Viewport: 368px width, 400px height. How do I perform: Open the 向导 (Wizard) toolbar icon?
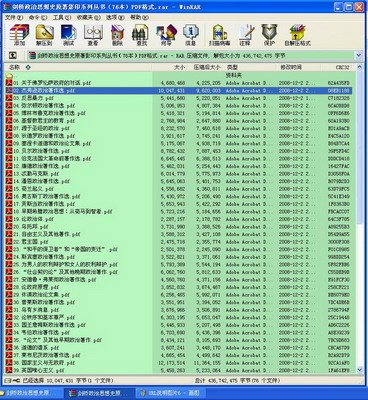tap(166, 35)
